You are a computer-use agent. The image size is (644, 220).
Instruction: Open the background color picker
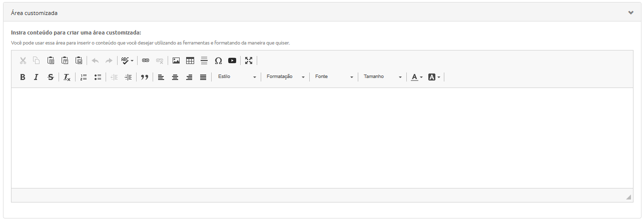point(434,77)
